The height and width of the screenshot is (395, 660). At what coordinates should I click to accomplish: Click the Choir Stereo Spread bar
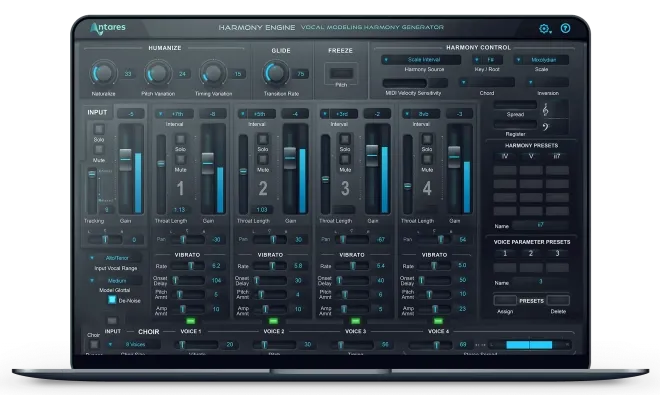[530, 345]
